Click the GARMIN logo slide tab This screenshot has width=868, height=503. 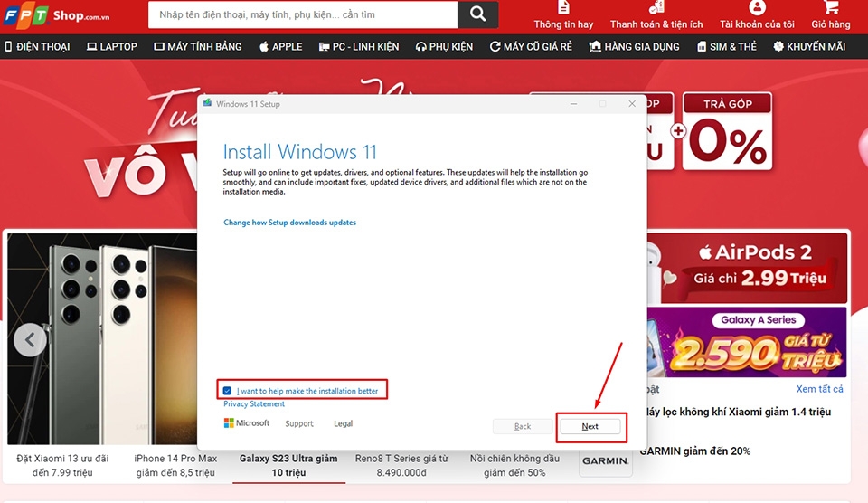pos(606,460)
